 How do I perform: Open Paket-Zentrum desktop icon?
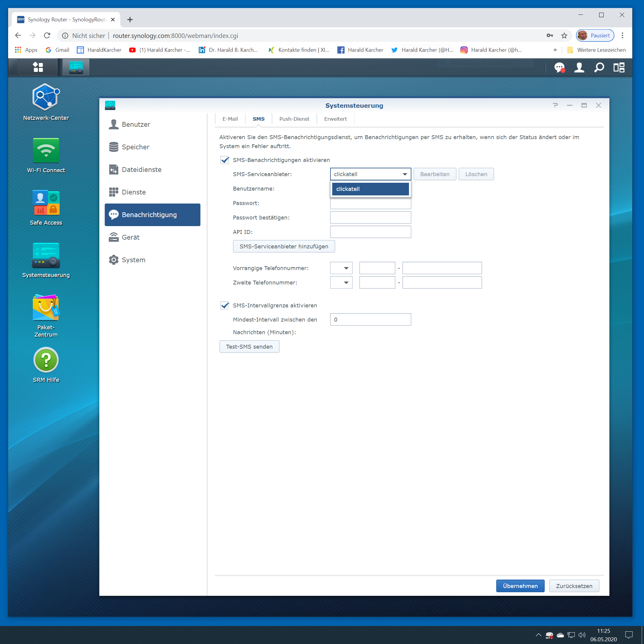[x=46, y=307]
